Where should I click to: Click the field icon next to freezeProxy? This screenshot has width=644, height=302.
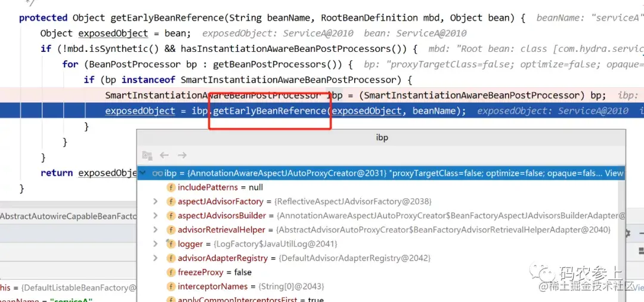[x=171, y=272]
